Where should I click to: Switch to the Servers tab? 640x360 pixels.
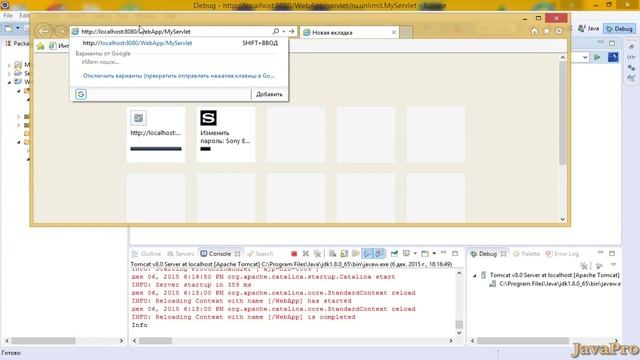pyautogui.click(x=180, y=254)
